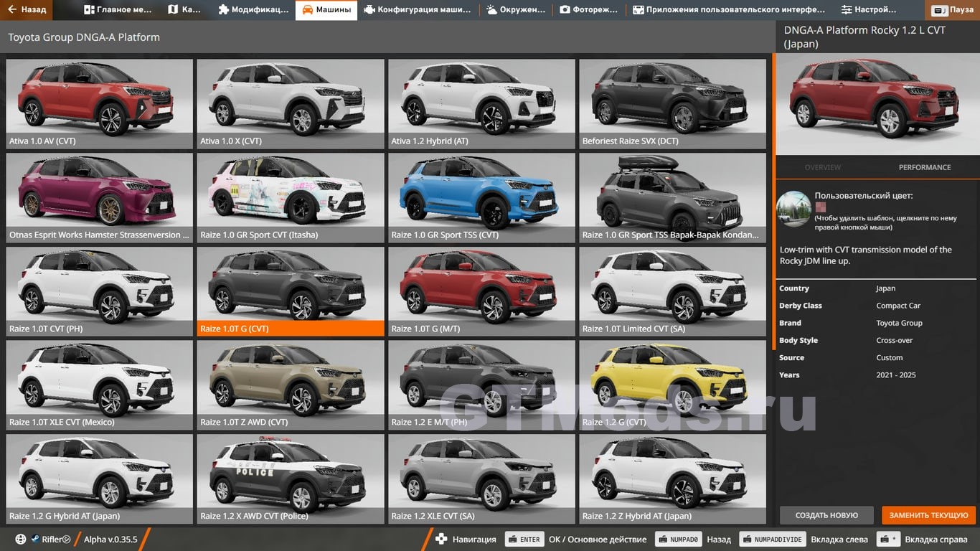Select Raize 1.2 G Hybrid AT (Japan)
Image resolution: width=980 pixels, height=551 pixels.
click(x=100, y=479)
